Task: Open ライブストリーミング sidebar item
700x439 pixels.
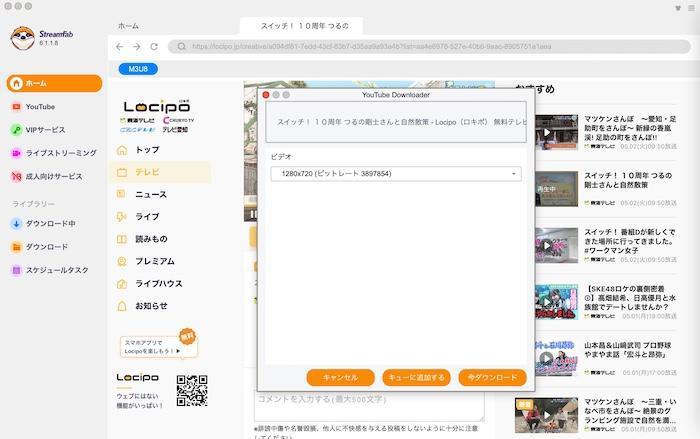Action: (54, 153)
